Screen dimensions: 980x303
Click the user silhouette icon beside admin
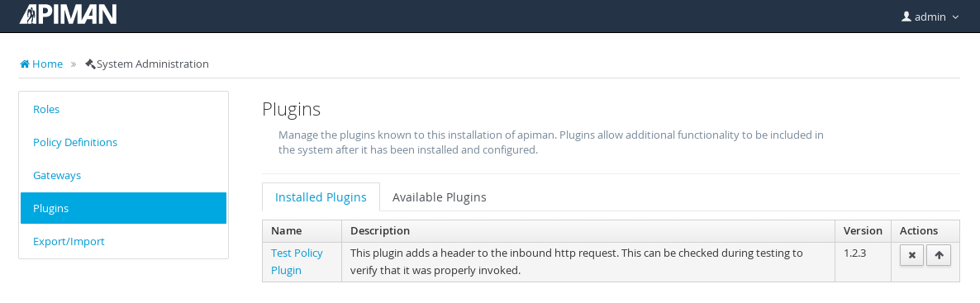(906, 17)
